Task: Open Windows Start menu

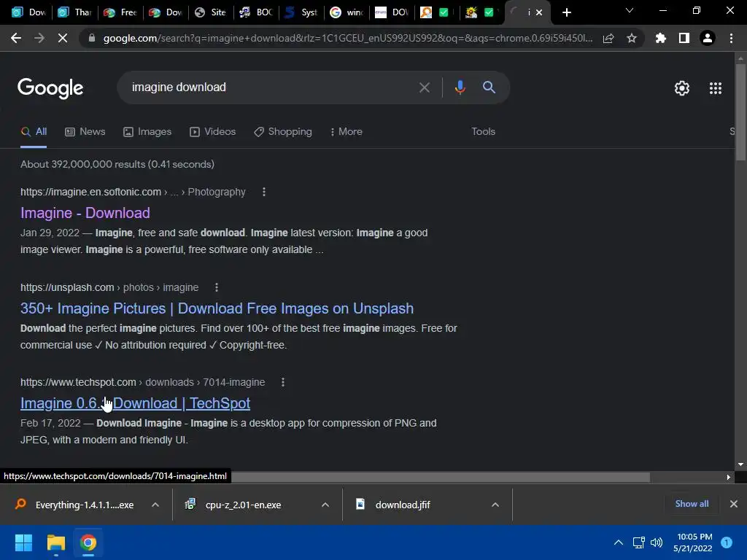Action: coord(23,542)
